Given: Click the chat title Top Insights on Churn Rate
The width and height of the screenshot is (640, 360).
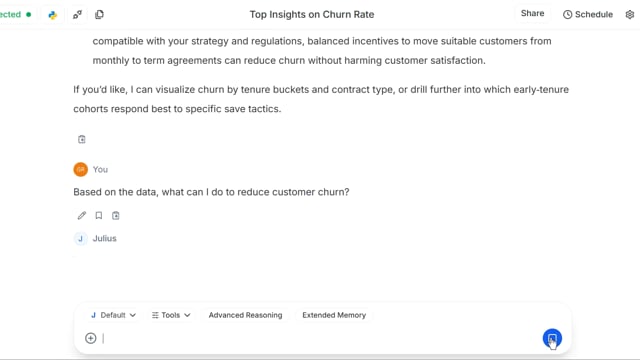Looking at the screenshot, I should coord(312,15).
